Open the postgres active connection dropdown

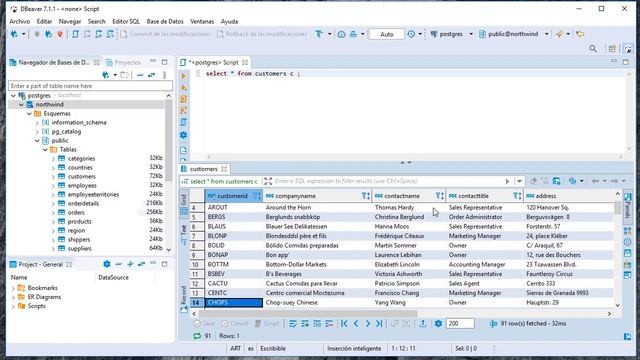(471, 34)
